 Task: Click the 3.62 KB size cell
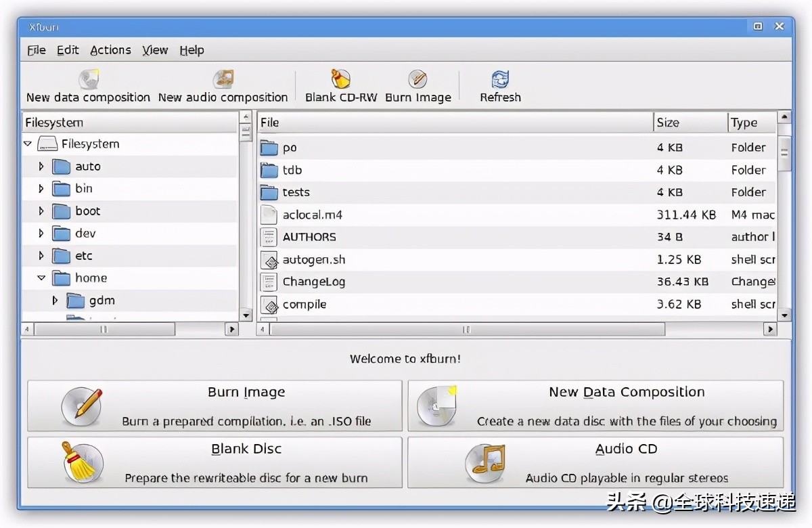[x=679, y=304]
